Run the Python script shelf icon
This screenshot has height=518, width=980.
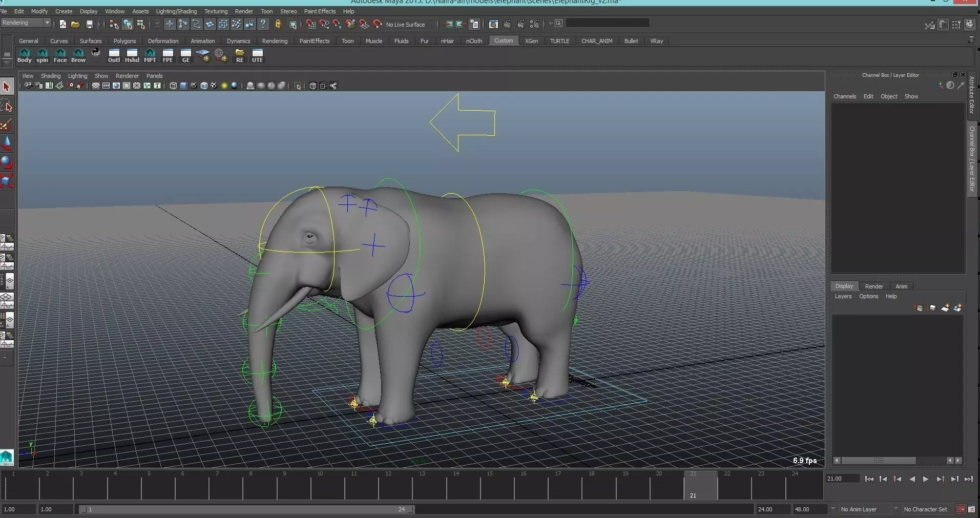point(96,52)
